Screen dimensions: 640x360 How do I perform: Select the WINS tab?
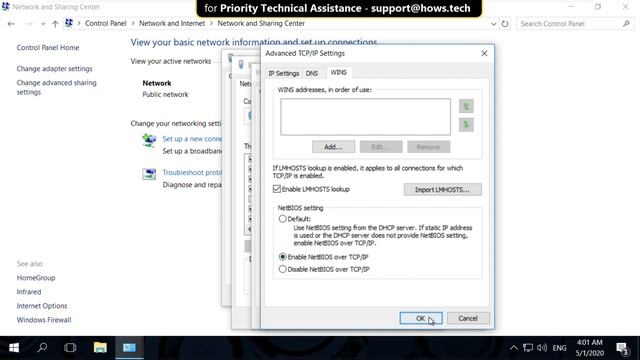point(339,72)
